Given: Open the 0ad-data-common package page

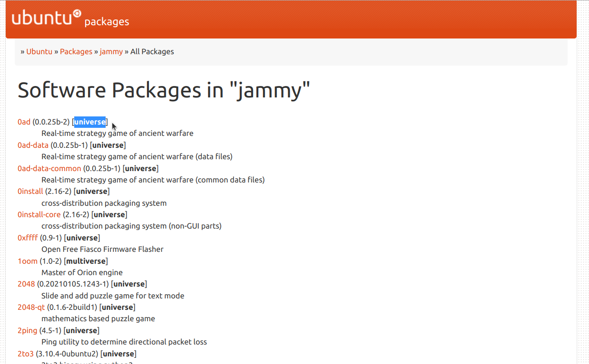Looking at the screenshot, I should click(x=49, y=168).
